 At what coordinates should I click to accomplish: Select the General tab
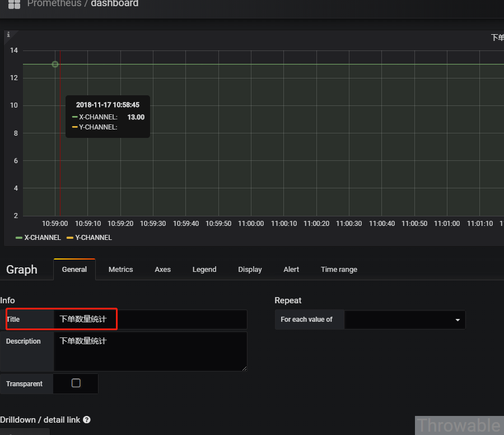coord(74,270)
